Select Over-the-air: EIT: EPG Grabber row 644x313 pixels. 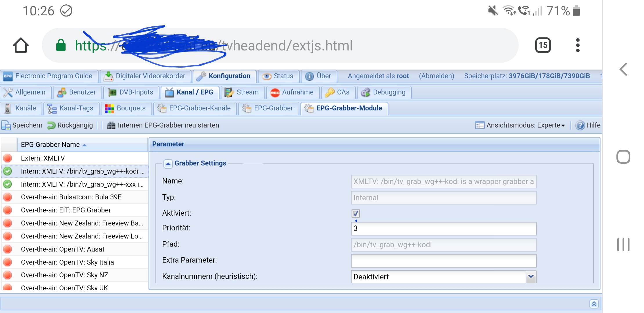tap(75, 210)
